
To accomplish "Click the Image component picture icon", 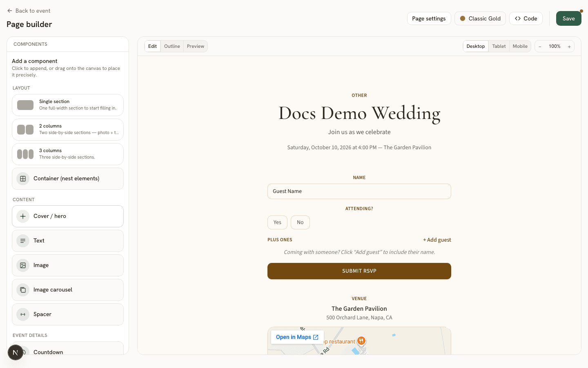I will pos(23,265).
